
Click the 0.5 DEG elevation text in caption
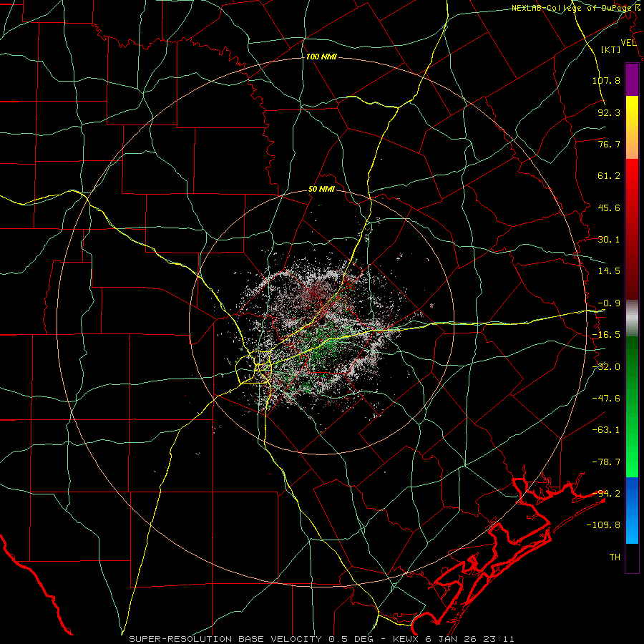(351, 639)
